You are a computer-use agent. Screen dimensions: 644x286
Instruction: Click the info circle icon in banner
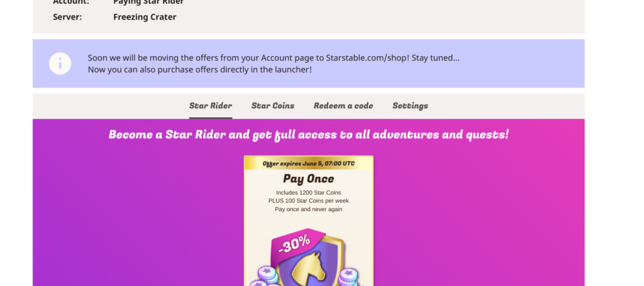(x=60, y=64)
